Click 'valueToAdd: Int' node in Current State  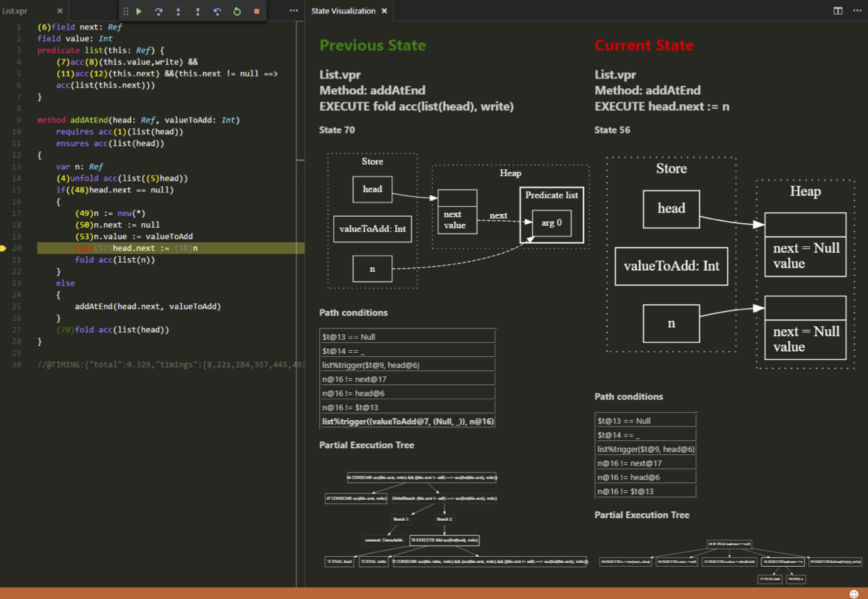pos(672,266)
